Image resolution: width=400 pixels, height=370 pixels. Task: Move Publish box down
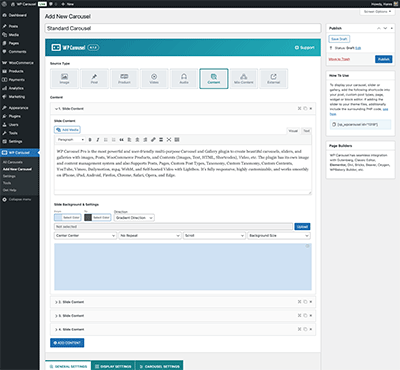point(385,28)
